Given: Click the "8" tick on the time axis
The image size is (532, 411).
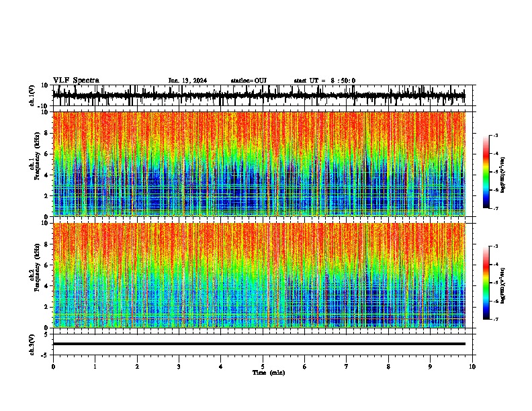Looking at the screenshot, I should coord(388,367).
